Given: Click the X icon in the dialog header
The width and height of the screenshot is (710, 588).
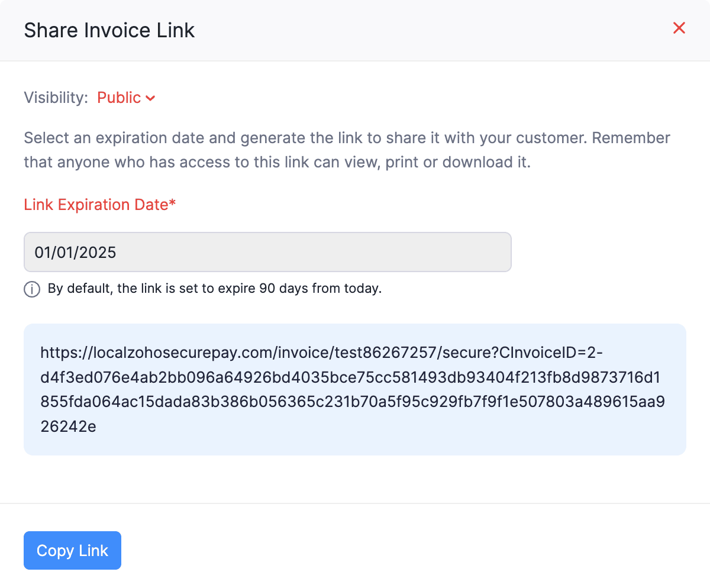Looking at the screenshot, I should coord(679,28).
